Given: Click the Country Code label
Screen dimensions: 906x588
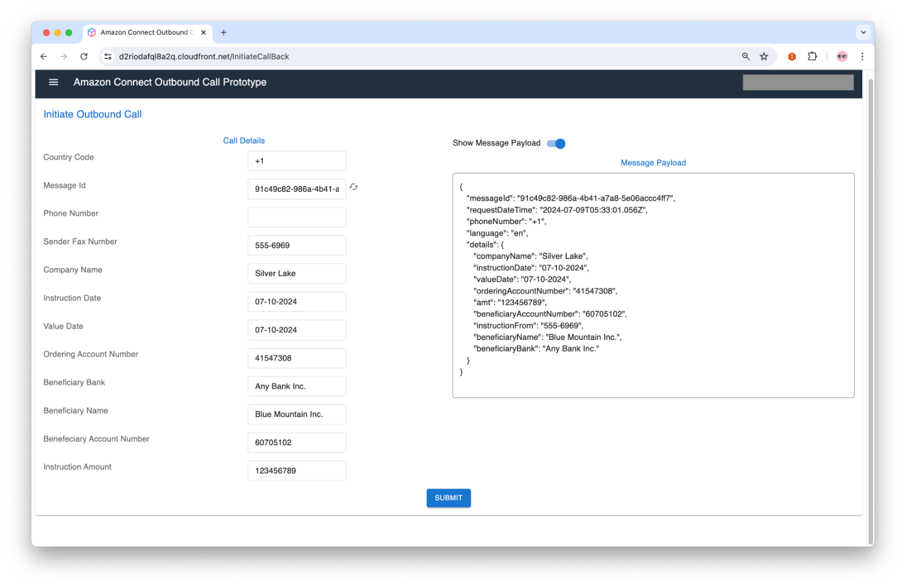Looking at the screenshot, I should (x=68, y=157).
